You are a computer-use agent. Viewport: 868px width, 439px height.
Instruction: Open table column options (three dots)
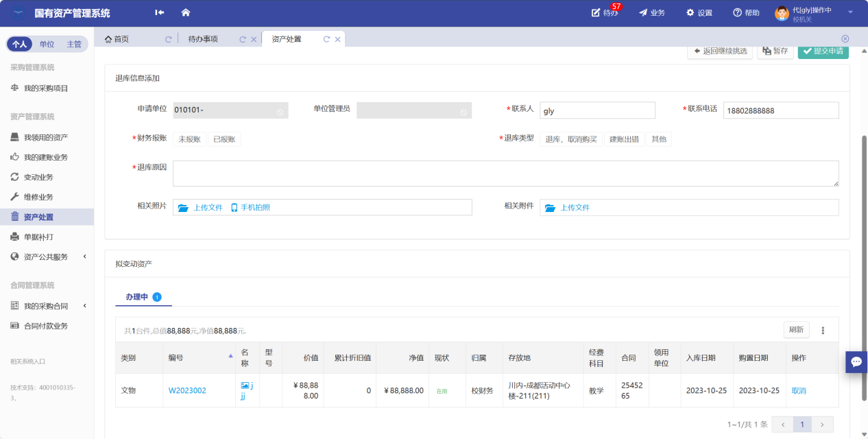click(x=823, y=330)
